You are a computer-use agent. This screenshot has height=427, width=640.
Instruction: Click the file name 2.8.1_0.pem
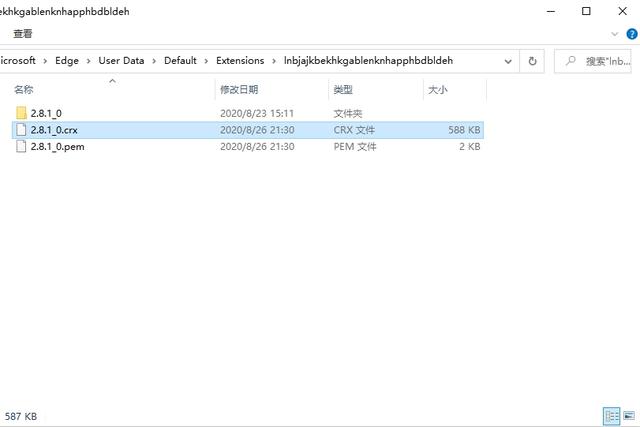tap(58, 147)
